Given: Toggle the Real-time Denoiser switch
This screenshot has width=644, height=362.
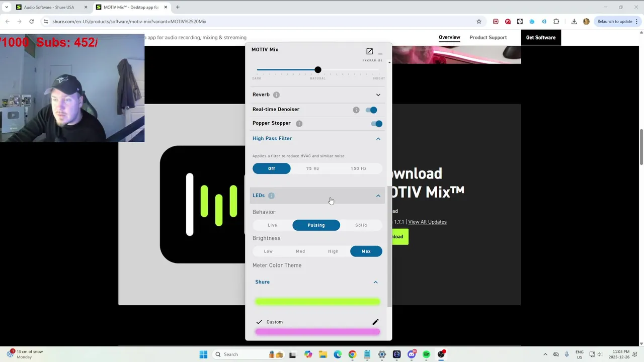Looking at the screenshot, I should (x=372, y=110).
